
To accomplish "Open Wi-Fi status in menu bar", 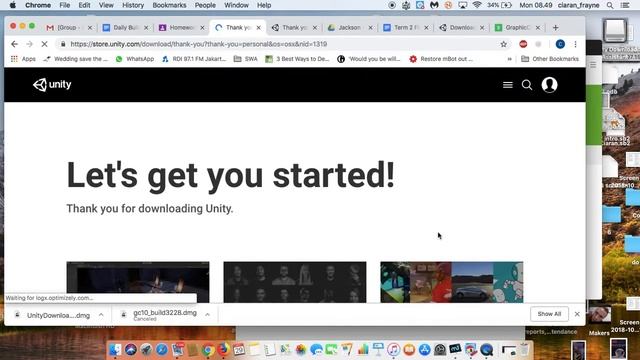I will tap(477, 5).
